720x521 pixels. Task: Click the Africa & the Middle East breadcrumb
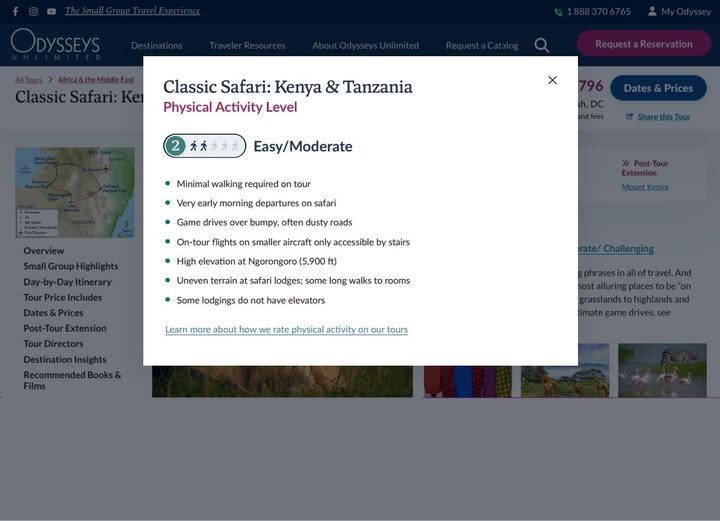pos(96,79)
